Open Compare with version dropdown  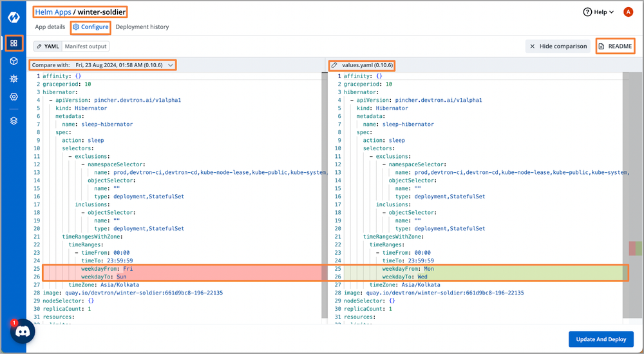(x=102, y=65)
